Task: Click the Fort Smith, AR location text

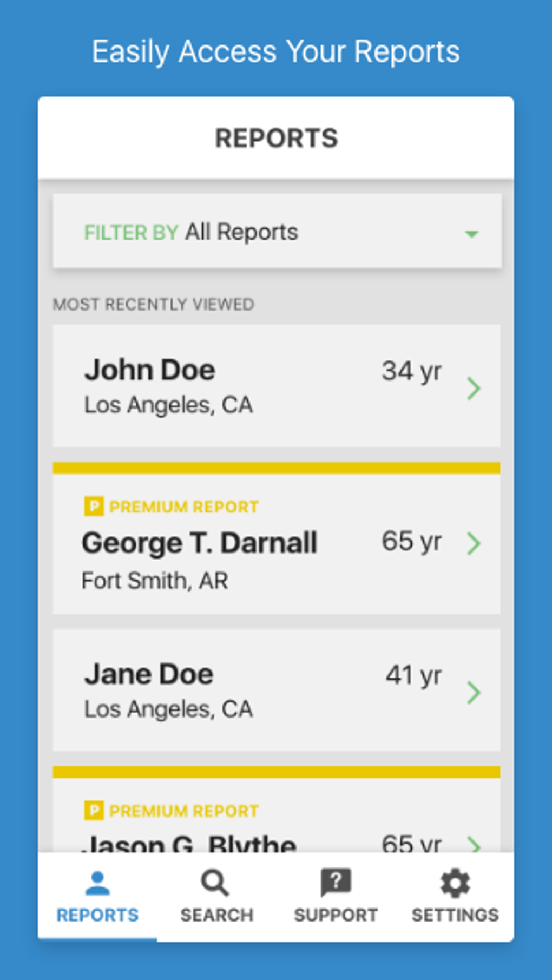Action: pyautogui.click(x=155, y=581)
